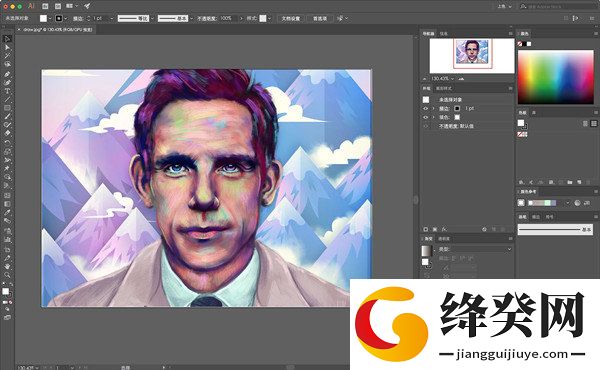Click the edit colors wheel icon

point(577,203)
